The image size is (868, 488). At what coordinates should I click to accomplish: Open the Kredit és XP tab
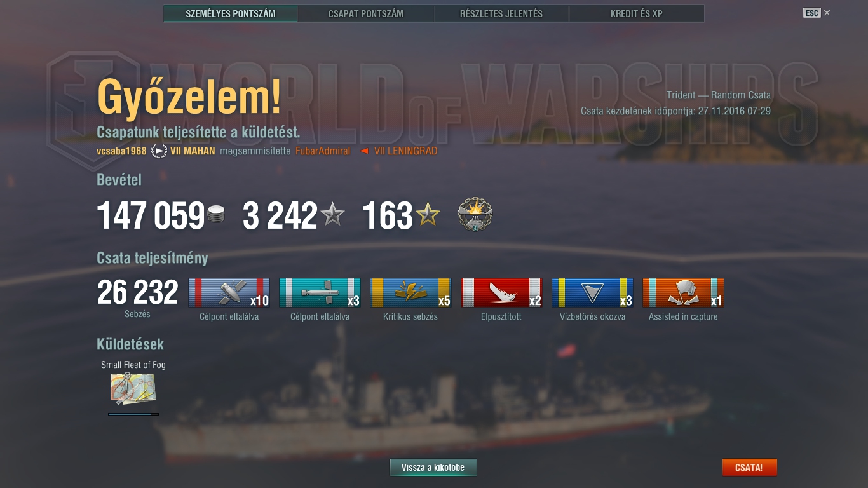(637, 13)
